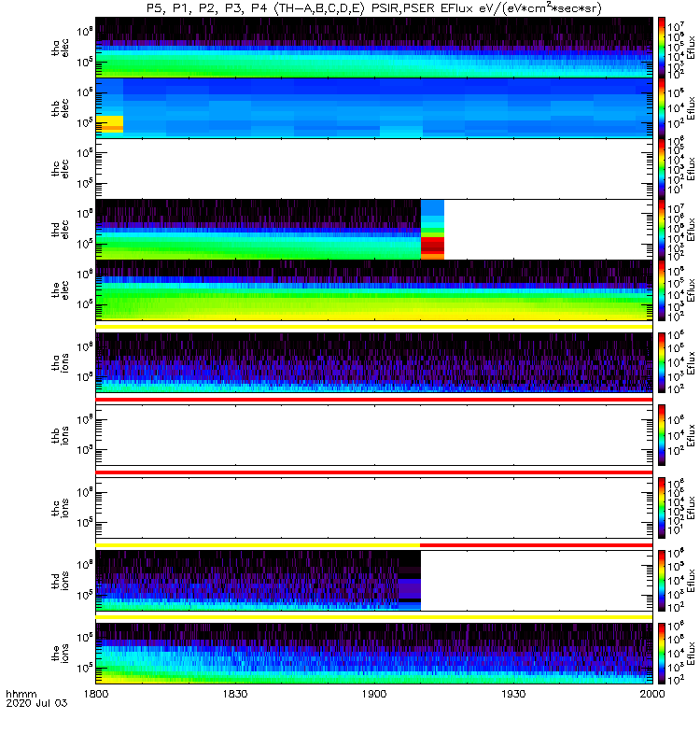Pick the color bar beside thb elec panel

click(x=662, y=108)
